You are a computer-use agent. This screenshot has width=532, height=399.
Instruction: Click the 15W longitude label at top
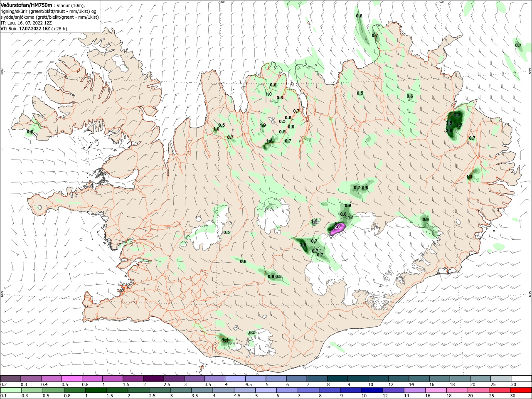pos(440,2)
